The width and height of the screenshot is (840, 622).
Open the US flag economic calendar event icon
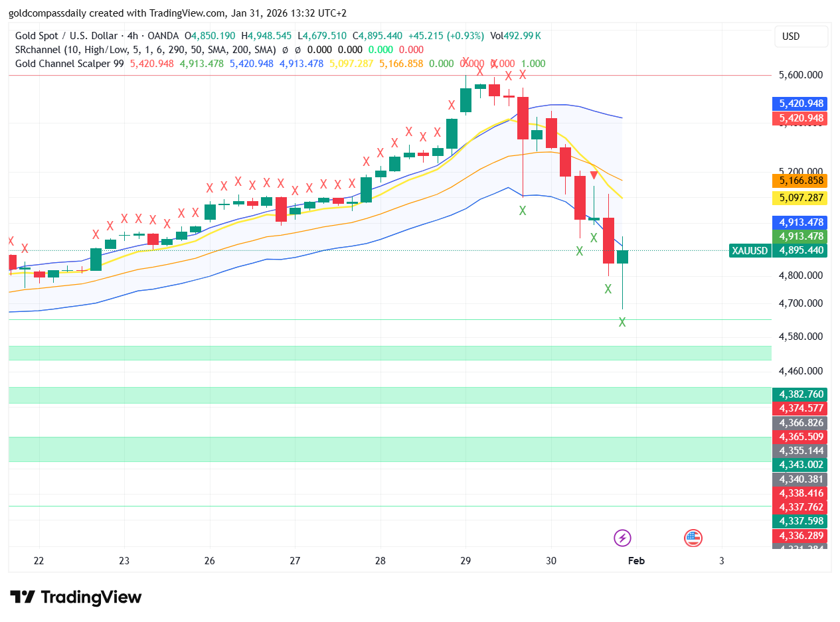[x=693, y=538]
